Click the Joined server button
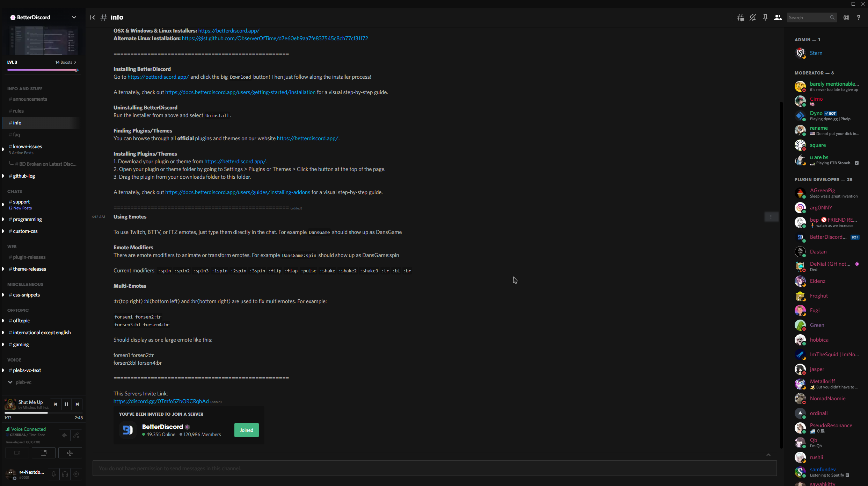The width and height of the screenshot is (868, 486). [x=246, y=430]
